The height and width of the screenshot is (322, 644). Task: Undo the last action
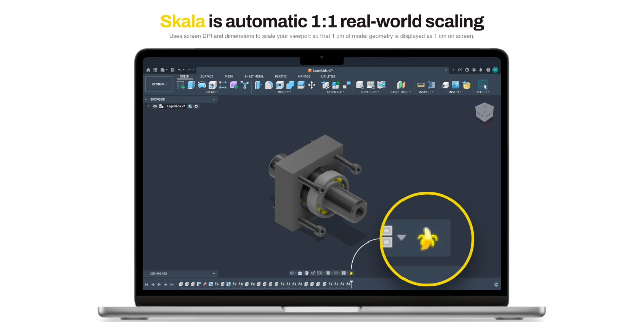click(179, 70)
